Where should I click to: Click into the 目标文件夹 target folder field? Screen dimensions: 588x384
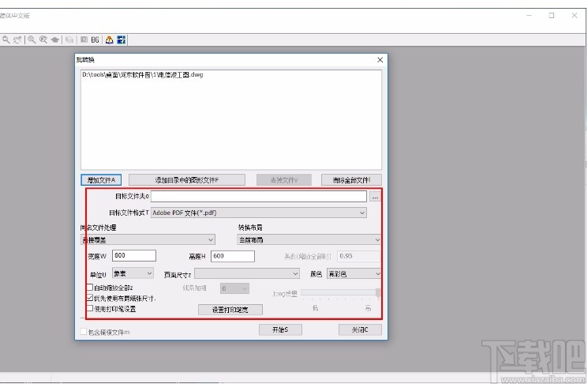click(259, 196)
